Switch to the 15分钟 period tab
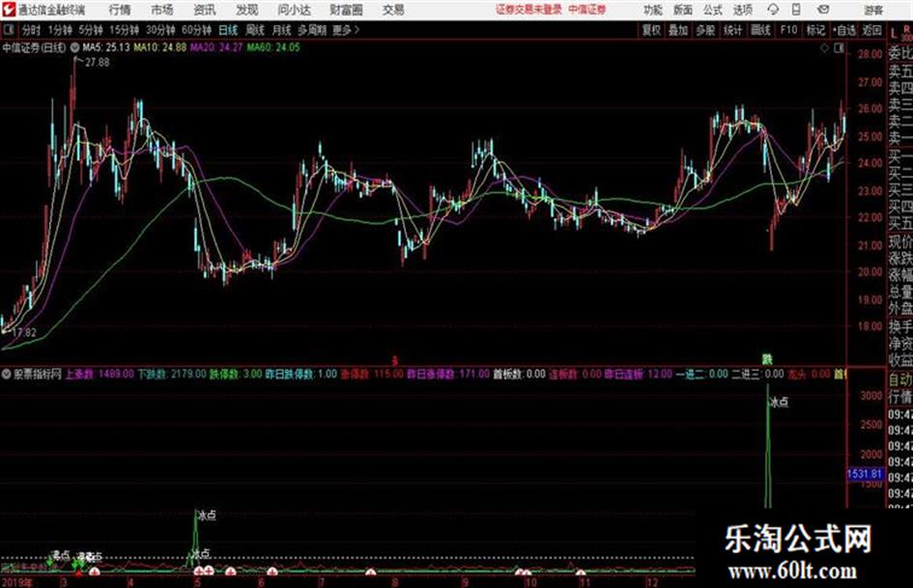Screen dimensions: 913x588 click(x=125, y=30)
